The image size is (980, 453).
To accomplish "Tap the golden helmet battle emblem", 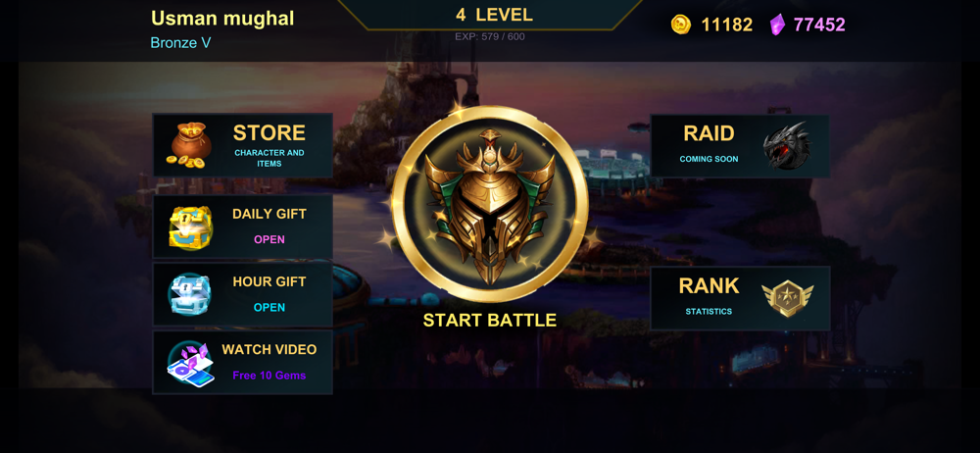I will coord(489,204).
